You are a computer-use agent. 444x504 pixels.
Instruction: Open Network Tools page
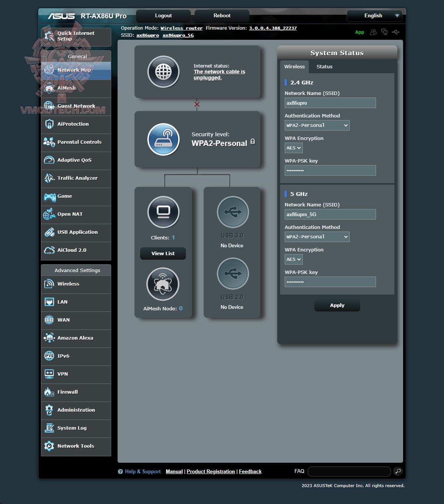click(x=76, y=446)
